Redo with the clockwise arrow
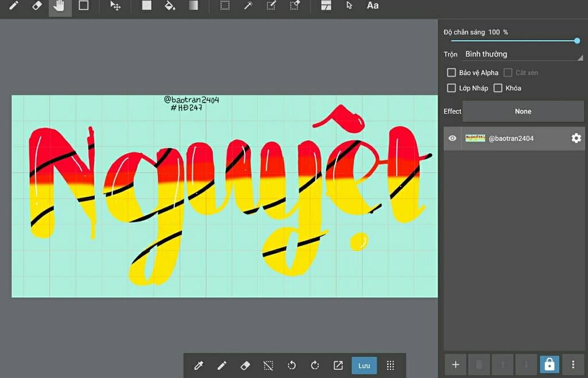 315,365
